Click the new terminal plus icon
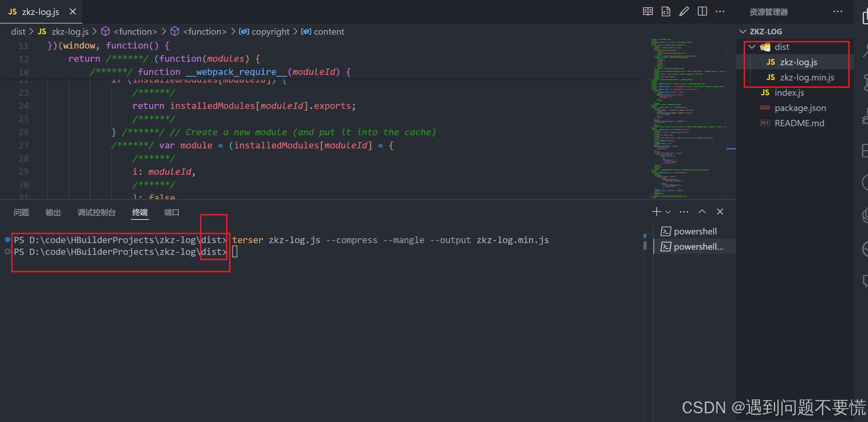 [656, 212]
